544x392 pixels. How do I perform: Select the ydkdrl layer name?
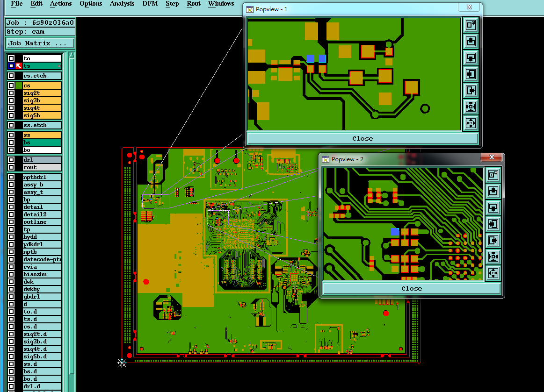(42, 244)
